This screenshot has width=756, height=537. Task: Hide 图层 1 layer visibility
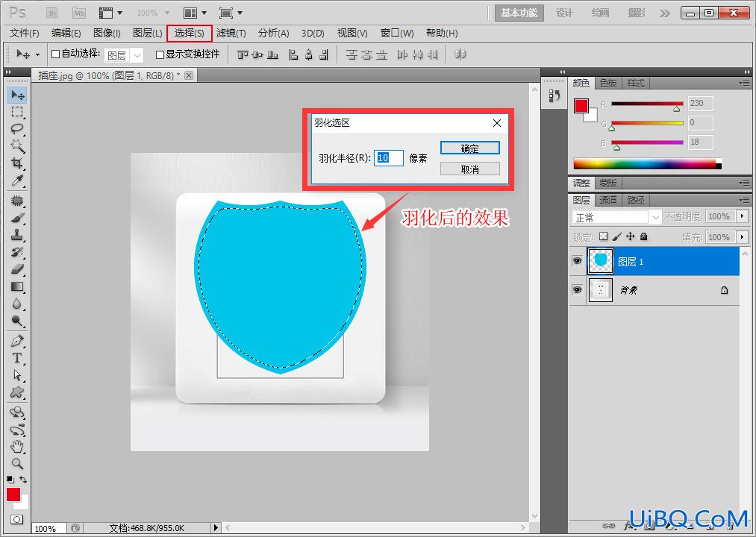pyautogui.click(x=577, y=261)
